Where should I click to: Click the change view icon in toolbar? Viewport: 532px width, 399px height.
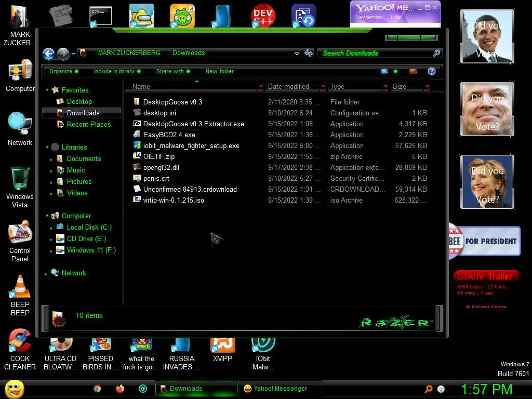click(x=384, y=71)
